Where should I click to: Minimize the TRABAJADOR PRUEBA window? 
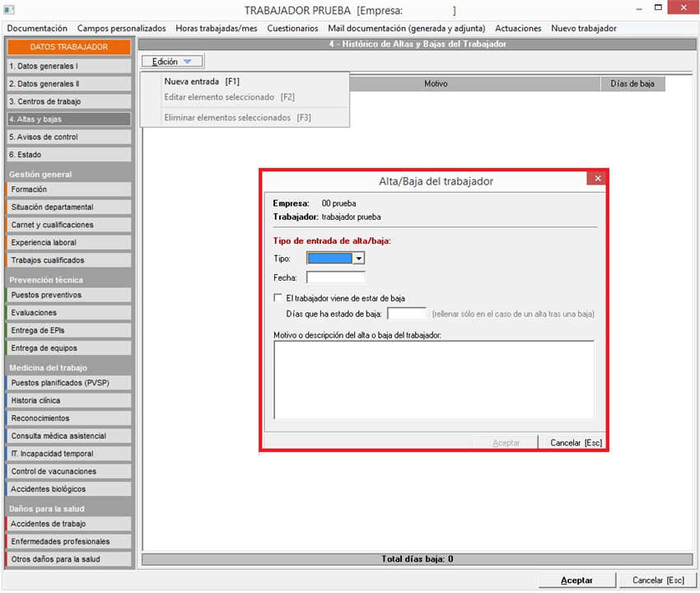point(639,8)
